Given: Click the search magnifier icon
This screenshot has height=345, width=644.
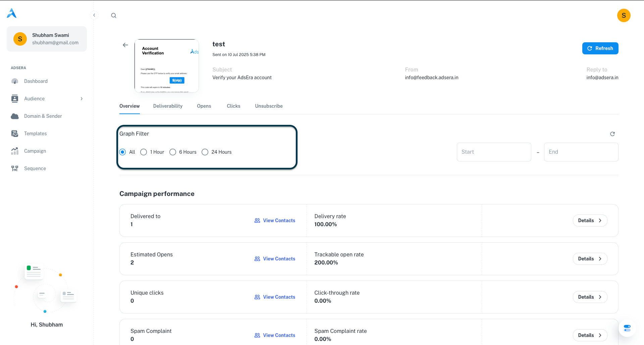Looking at the screenshot, I should click(x=114, y=15).
